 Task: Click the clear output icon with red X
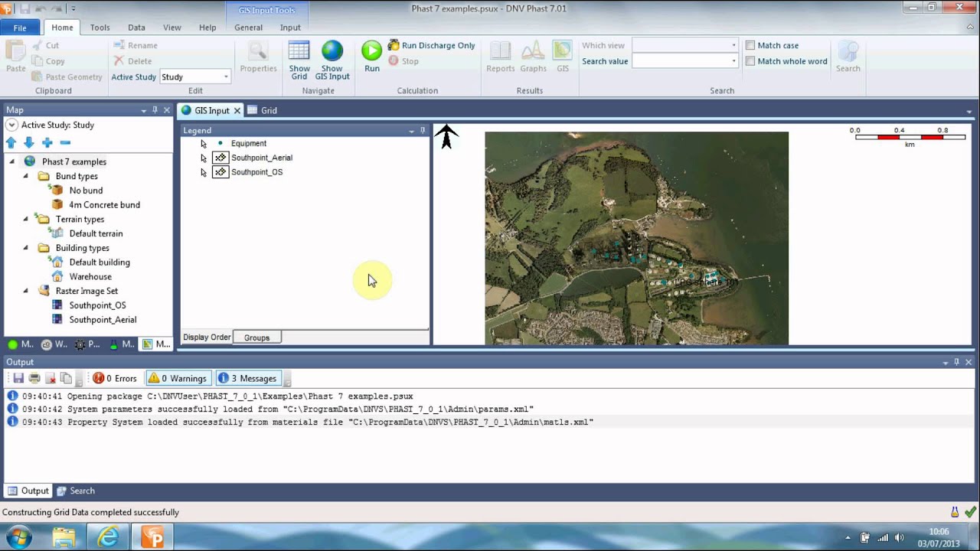pyautogui.click(x=51, y=378)
